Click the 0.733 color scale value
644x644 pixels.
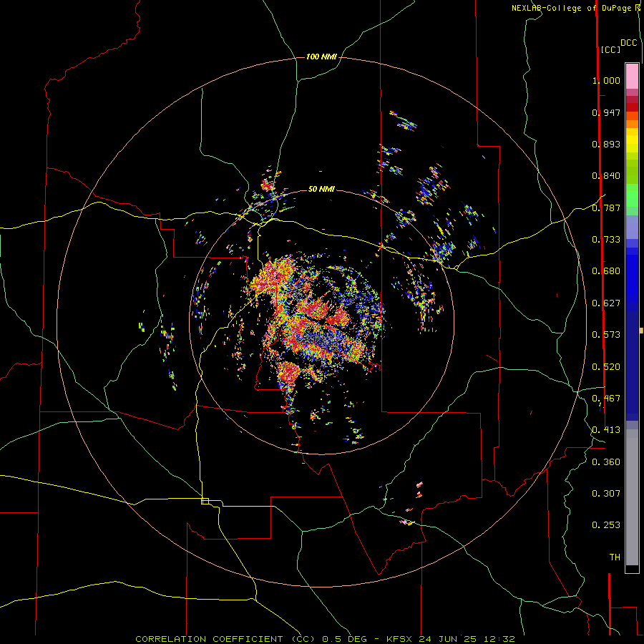click(606, 240)
